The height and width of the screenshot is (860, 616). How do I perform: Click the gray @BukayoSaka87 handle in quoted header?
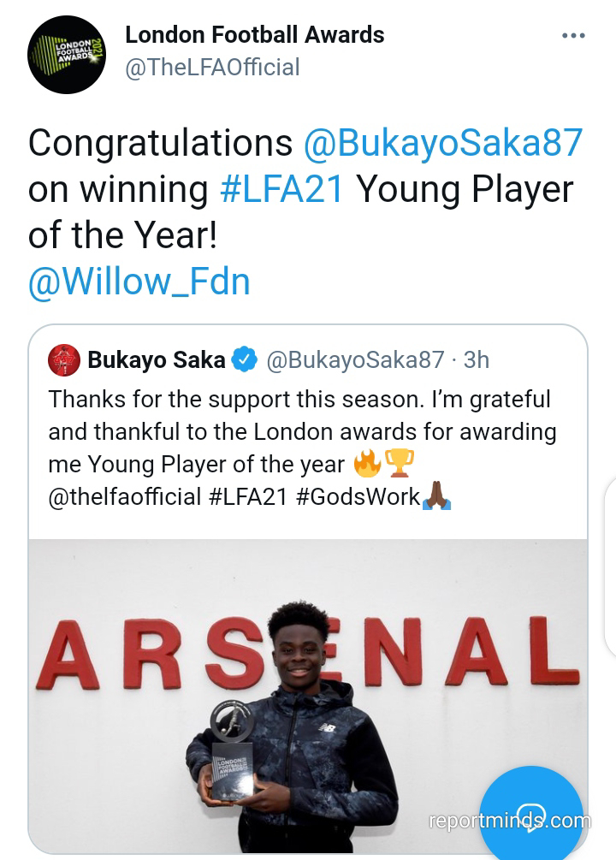355,359
